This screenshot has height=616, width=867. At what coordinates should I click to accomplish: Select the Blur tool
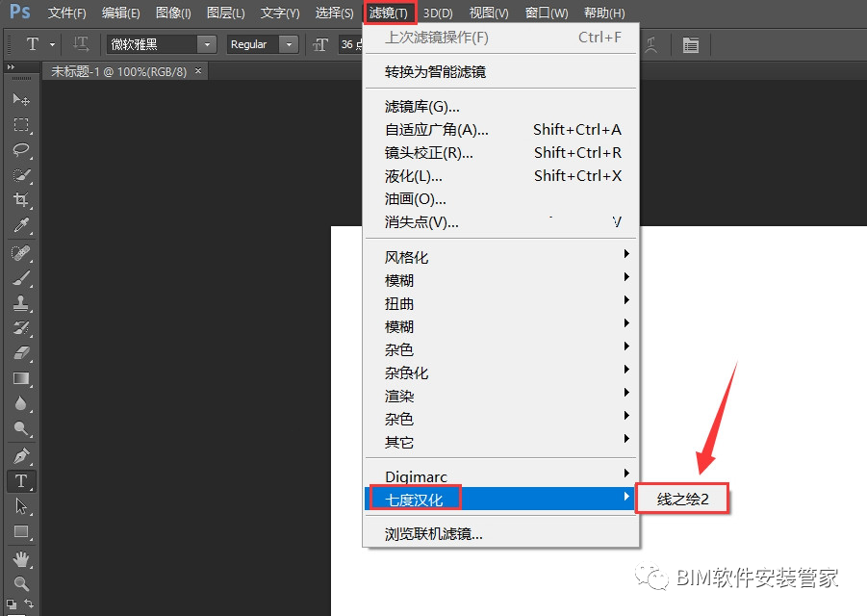coord(21,403)
